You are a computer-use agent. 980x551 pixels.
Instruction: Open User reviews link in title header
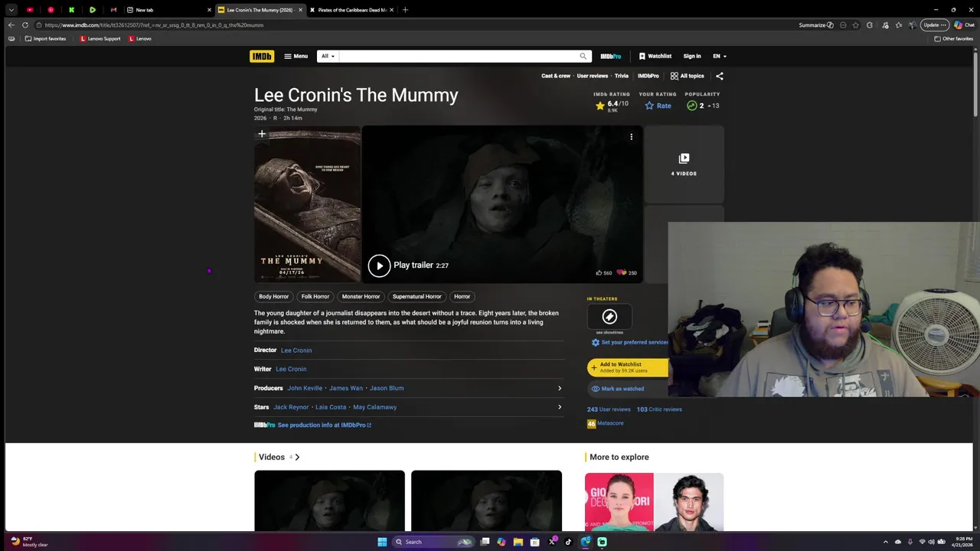593,76
